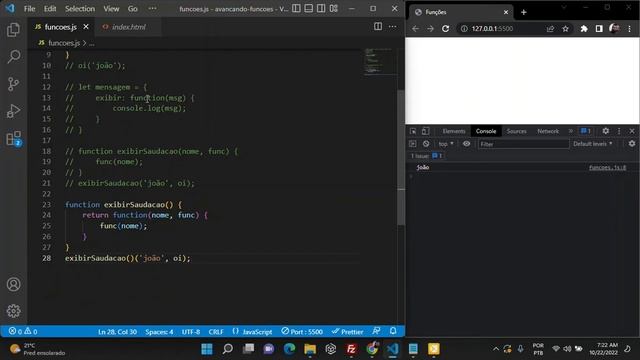The width and height of the screenshot is (640, 360).
Task: Click the share page icon in address bar
Action: point(550,29)
